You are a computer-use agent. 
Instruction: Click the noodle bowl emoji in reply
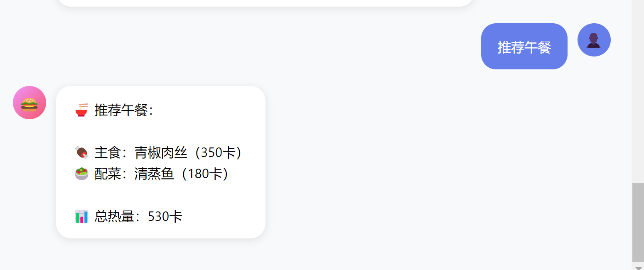point(81,110)
